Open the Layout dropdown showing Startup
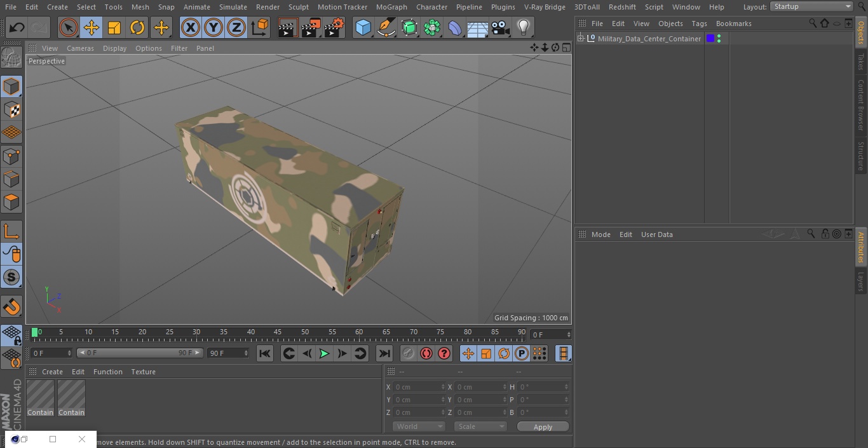The width and height of the screenshot is (868, 448). 811,6
